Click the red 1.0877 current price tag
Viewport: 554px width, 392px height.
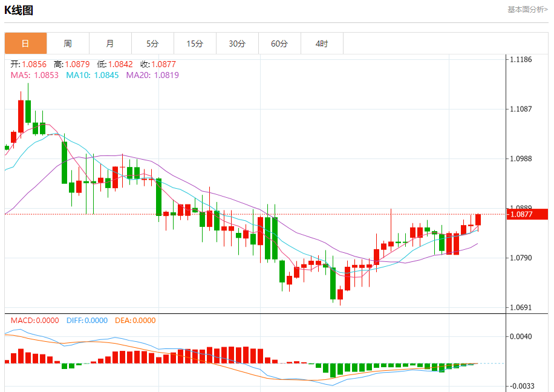click(527, 214)
